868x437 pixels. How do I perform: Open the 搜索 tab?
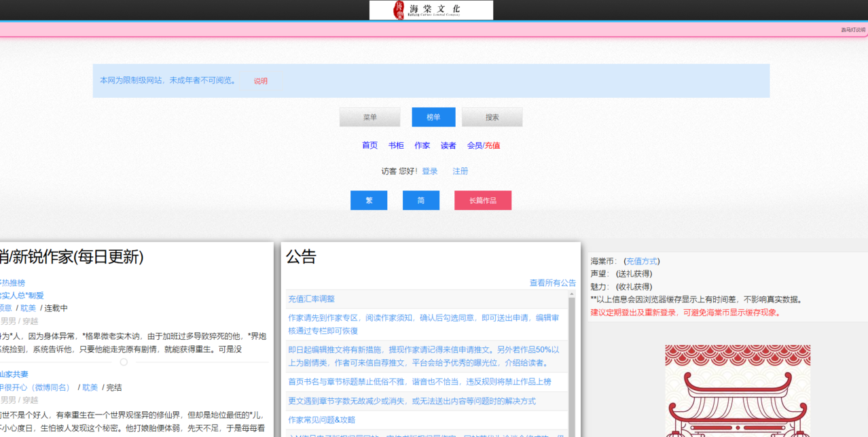(x=492, y=116)
